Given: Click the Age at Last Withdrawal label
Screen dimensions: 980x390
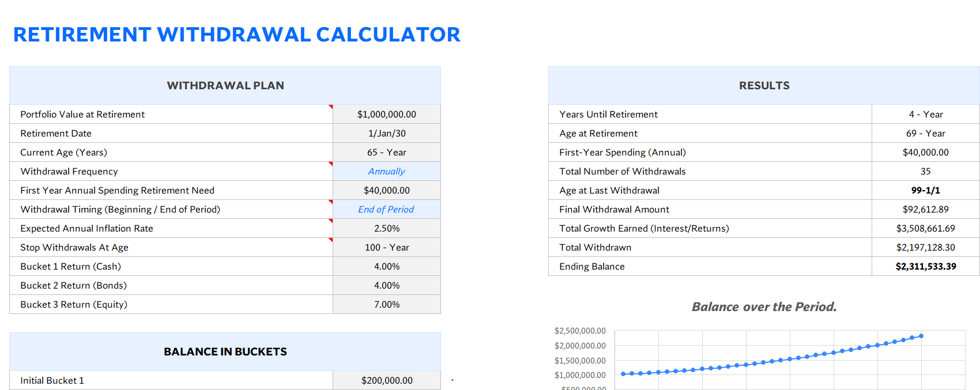Looking at the screenshot, I should [609, 190].
